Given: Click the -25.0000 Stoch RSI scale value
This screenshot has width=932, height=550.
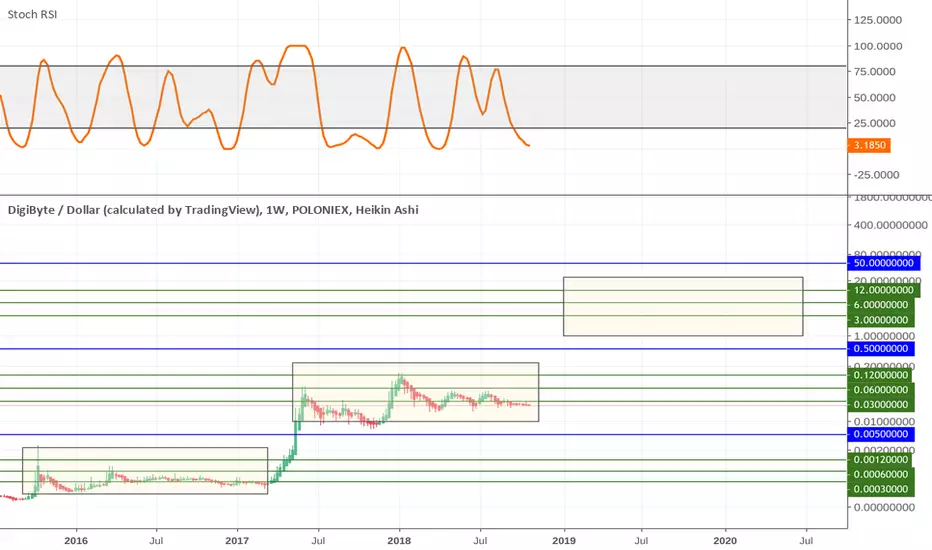Looking at the screenshot, I should [x=876, y=175].
